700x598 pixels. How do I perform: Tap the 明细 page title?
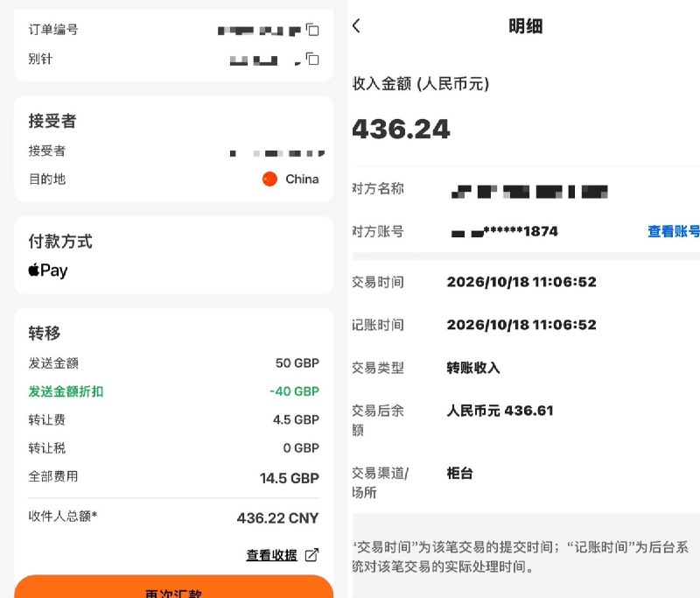click(526, 26)
